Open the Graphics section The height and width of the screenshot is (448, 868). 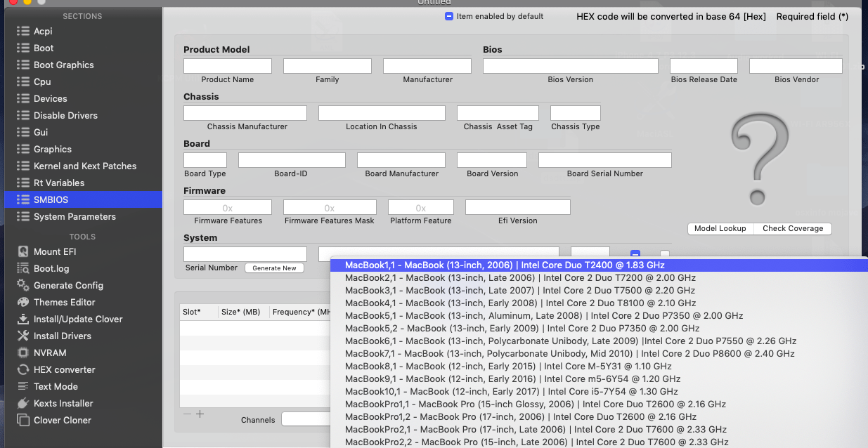83,149
